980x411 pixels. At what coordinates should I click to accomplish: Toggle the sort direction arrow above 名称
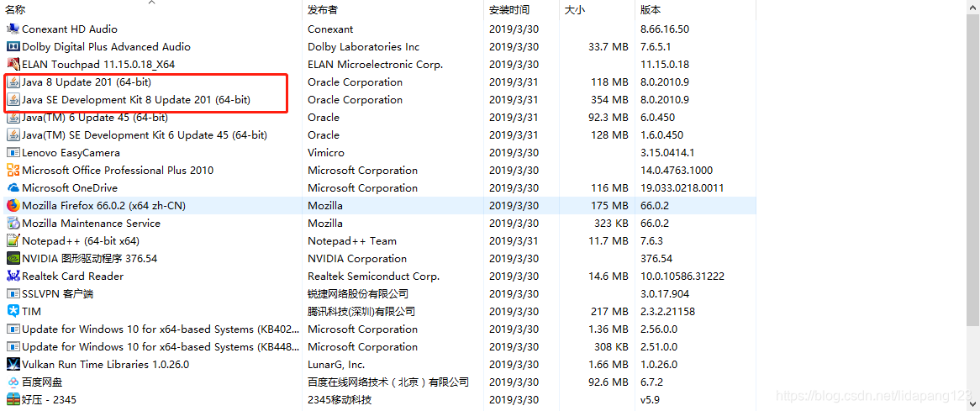151,3
